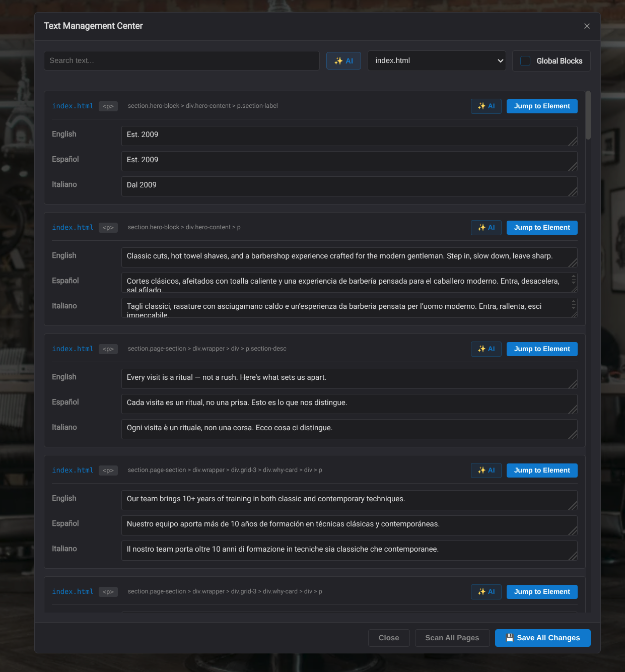Click resize handle of Est. 2009 English field

tap(573, 142)
